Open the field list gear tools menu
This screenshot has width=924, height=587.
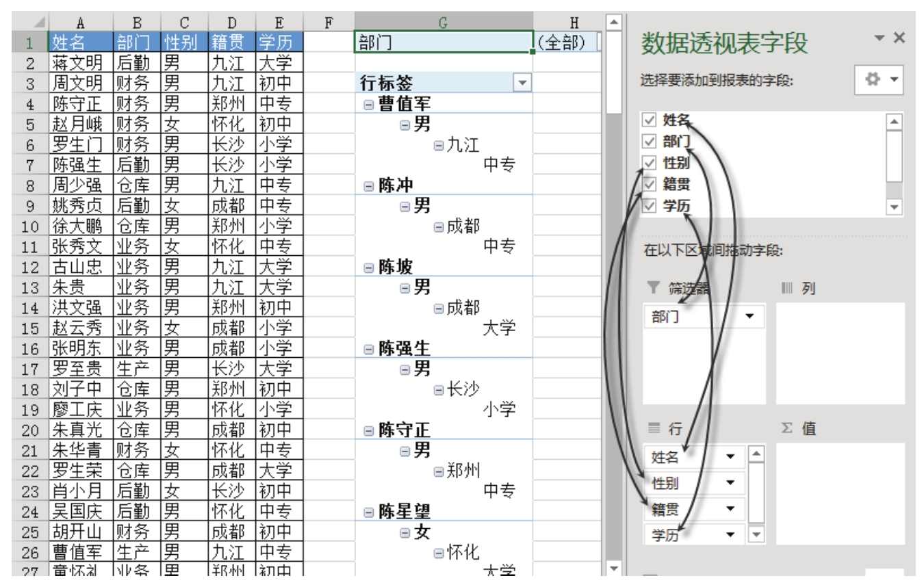point(879,80)
